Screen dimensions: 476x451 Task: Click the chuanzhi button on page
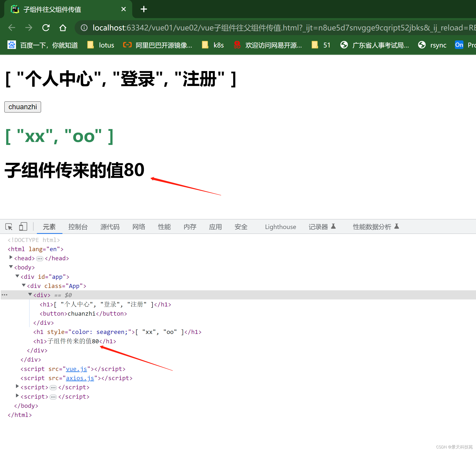23,106
